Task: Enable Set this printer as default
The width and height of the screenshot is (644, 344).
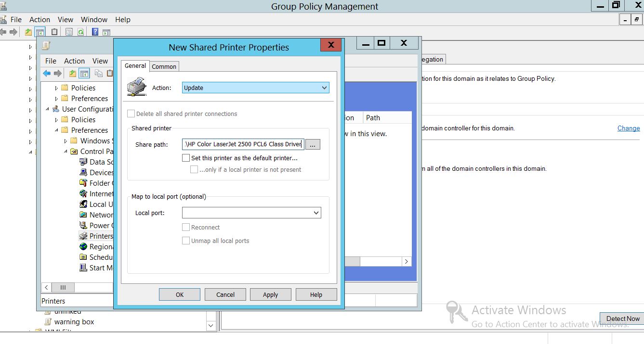Action: pos(186,158)
